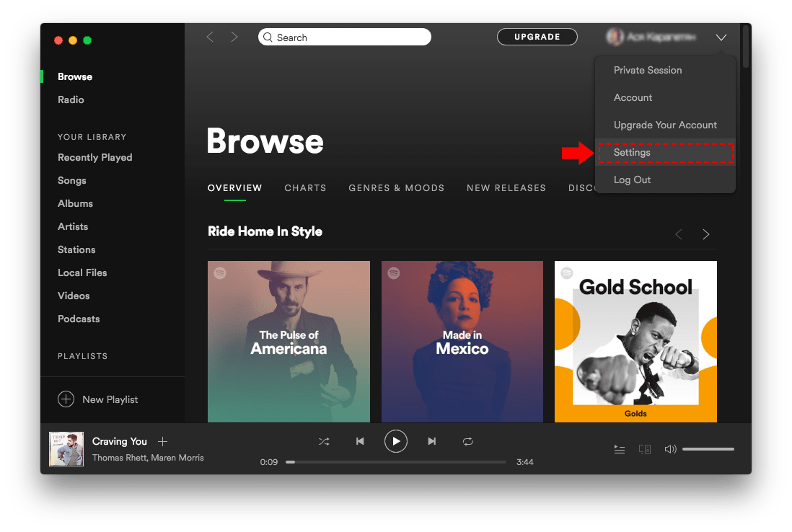Viewport: 792px width, 532px height.
Task: Click the window's vertical scrollbar
Action: tap(746, 46)
